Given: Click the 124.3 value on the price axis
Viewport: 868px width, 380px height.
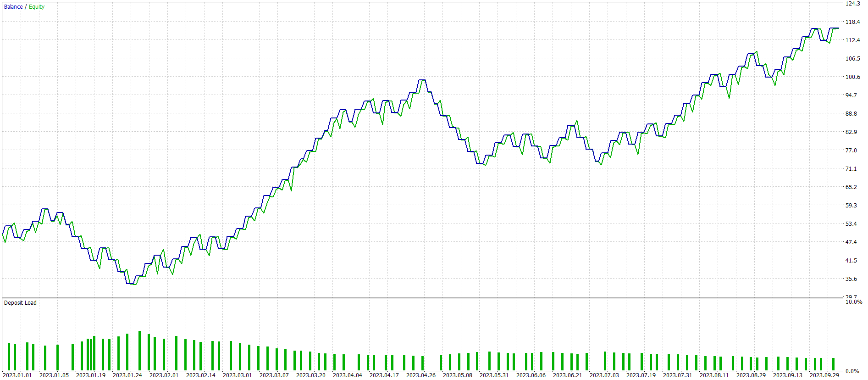Looking at the screenshot, I should [x=853, y=4].
